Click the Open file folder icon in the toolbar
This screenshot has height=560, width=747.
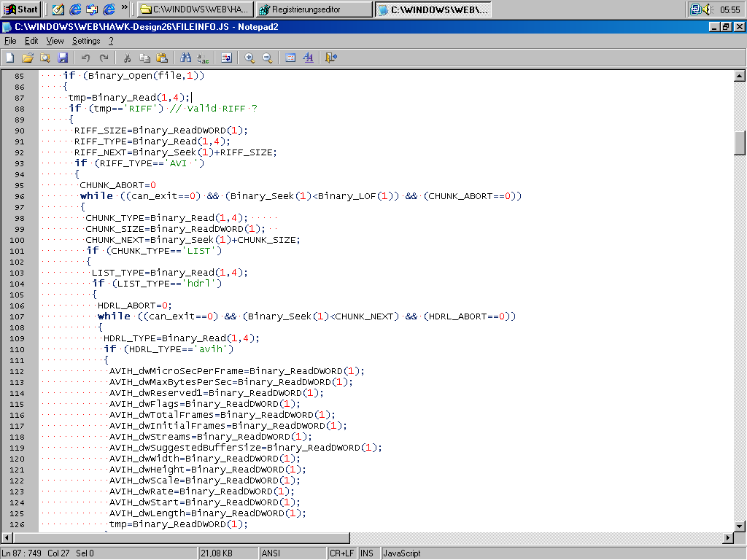[28, 58]
